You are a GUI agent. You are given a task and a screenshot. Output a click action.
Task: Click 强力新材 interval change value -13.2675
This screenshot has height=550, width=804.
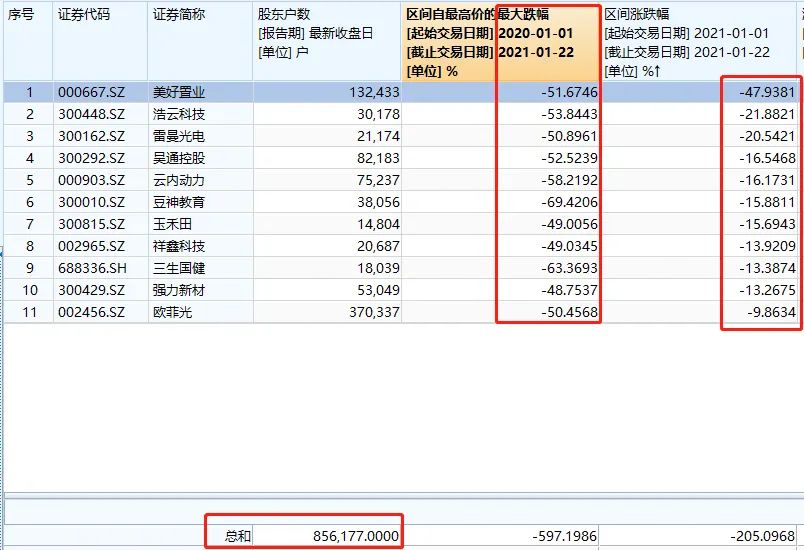pyautogui.click(x=766, y=291)
